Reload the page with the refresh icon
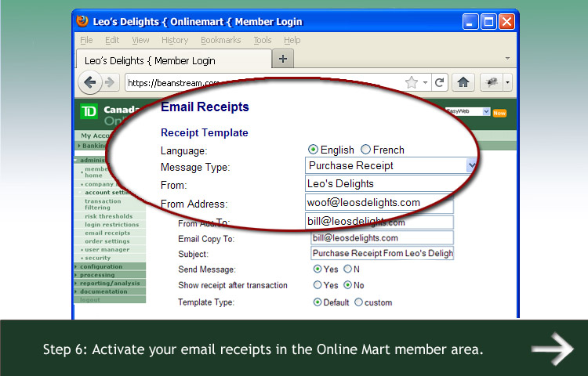 coord(440,82)
